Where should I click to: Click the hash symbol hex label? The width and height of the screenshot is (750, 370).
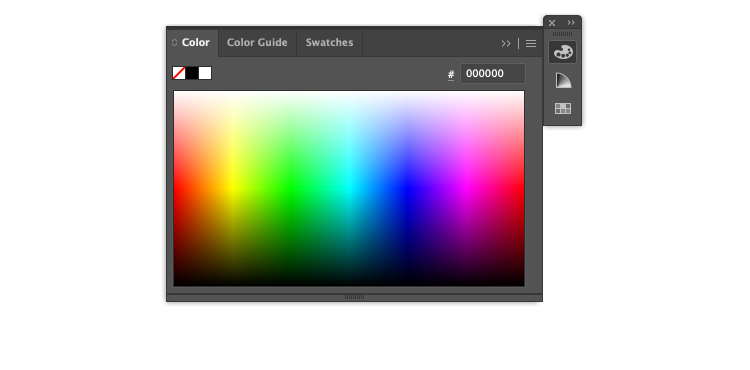(x=451, y=75)
